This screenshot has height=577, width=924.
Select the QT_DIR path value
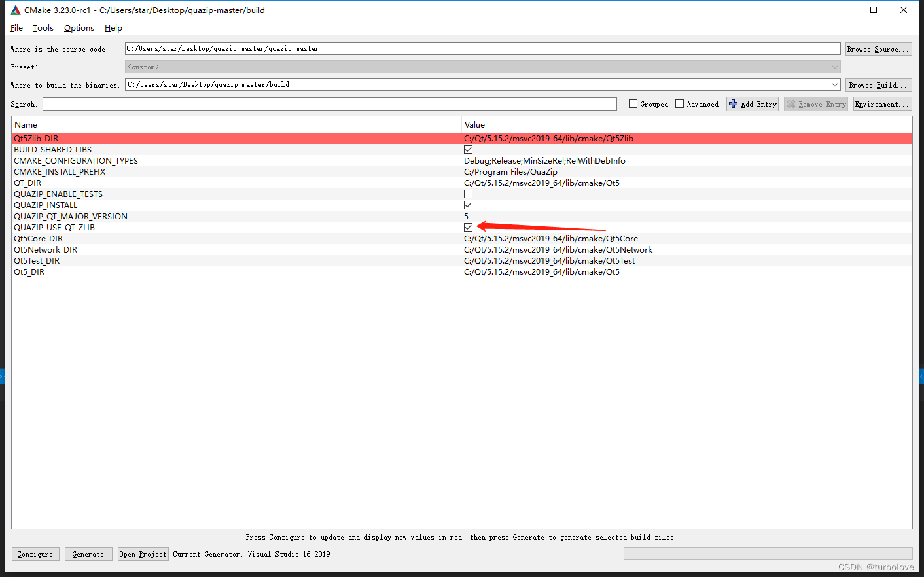click(x=542, y=183)
